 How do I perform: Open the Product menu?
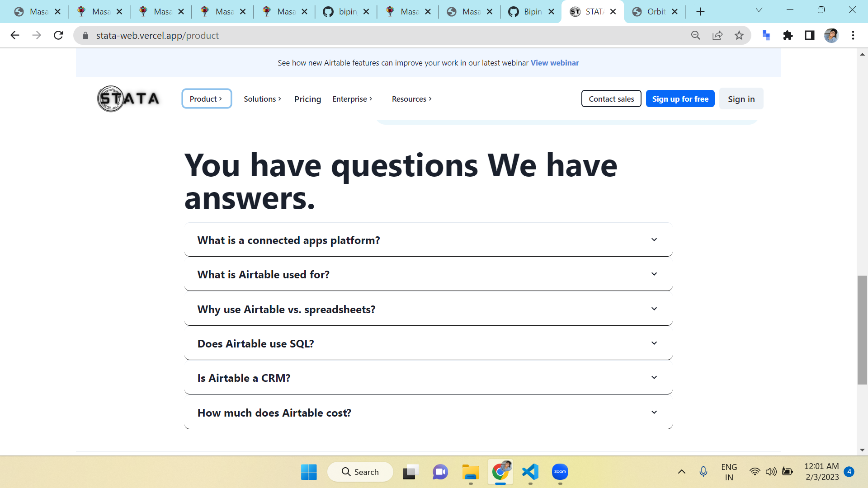point(206,99)
